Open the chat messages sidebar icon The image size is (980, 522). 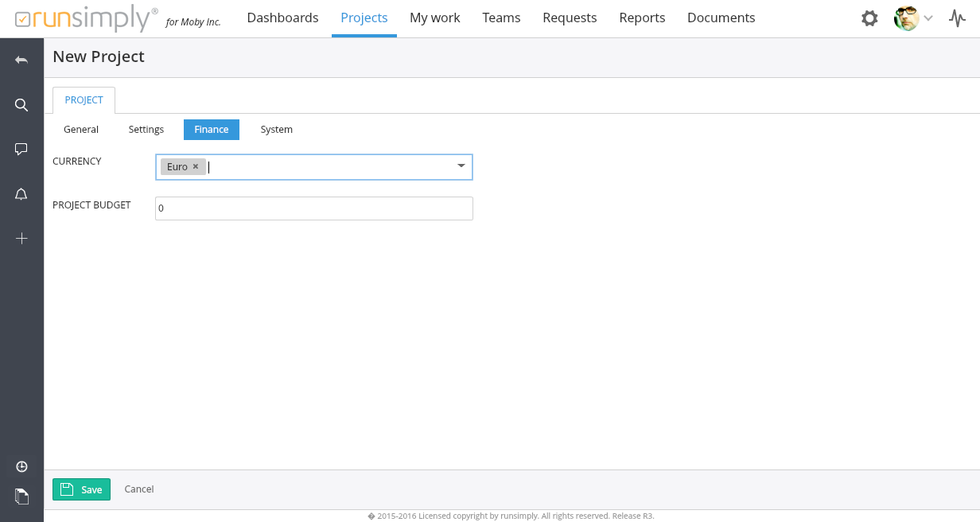coord(21,149)
